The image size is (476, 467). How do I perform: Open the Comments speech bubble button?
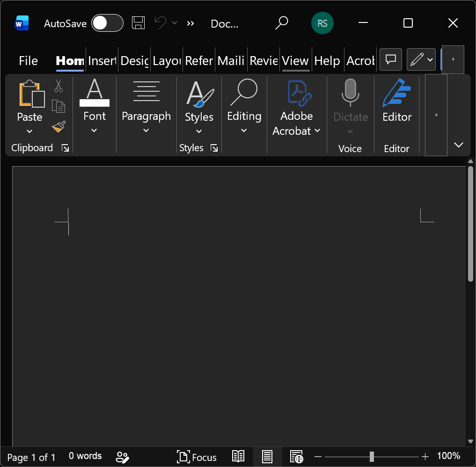[x=391, y=59]
